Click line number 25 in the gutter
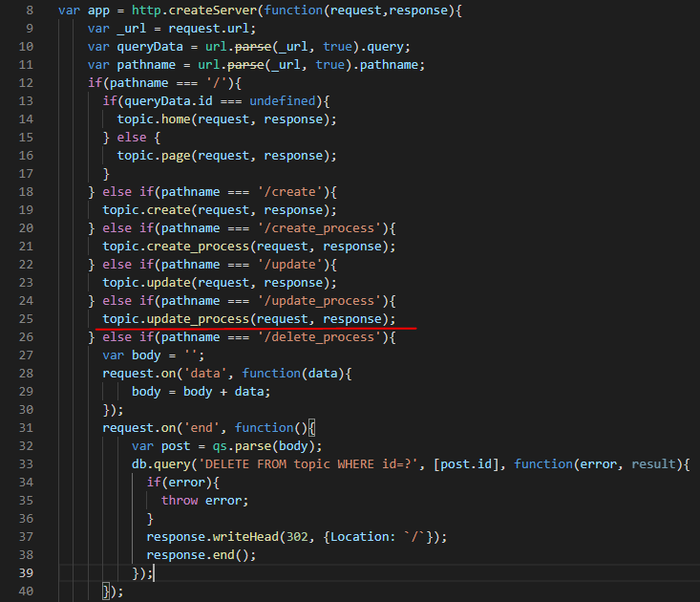700x602 pixels. (26, 319)
